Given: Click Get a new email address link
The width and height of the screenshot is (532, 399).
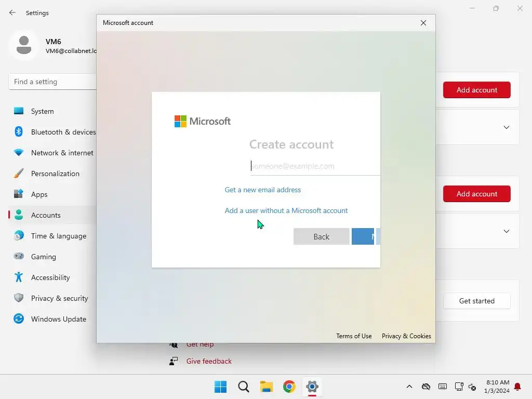Looking at the screenshot, I should [x=262, y=190].
